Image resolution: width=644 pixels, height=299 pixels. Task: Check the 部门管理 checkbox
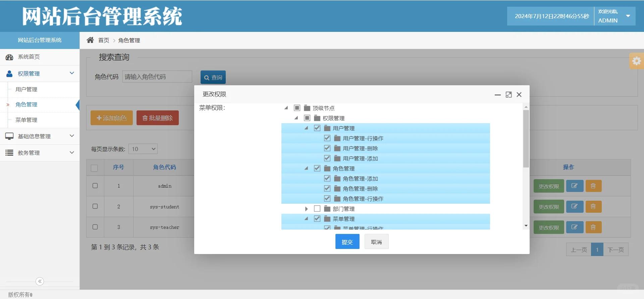[317, 208]
